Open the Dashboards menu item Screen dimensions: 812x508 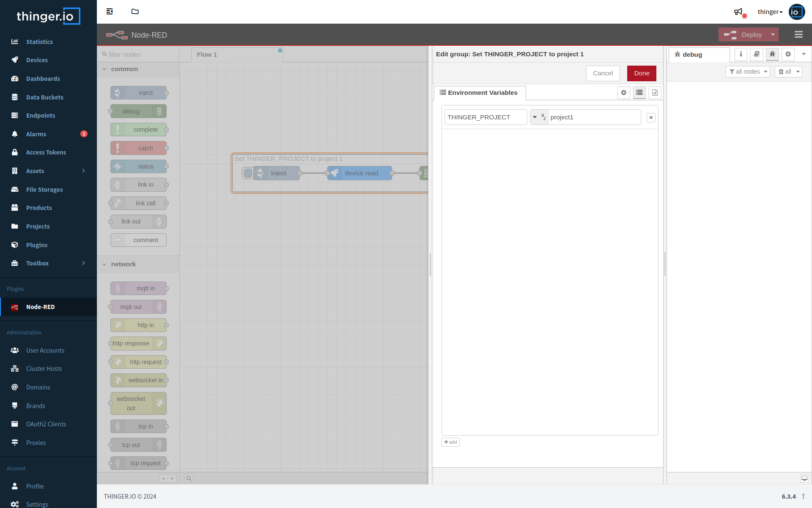(43, 79)
